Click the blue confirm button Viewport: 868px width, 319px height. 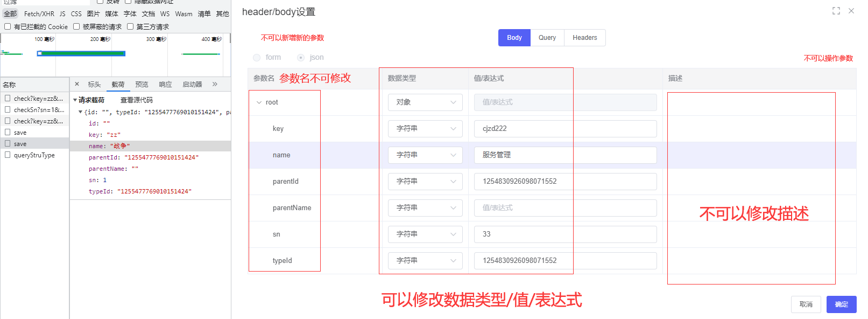point(841,304)
